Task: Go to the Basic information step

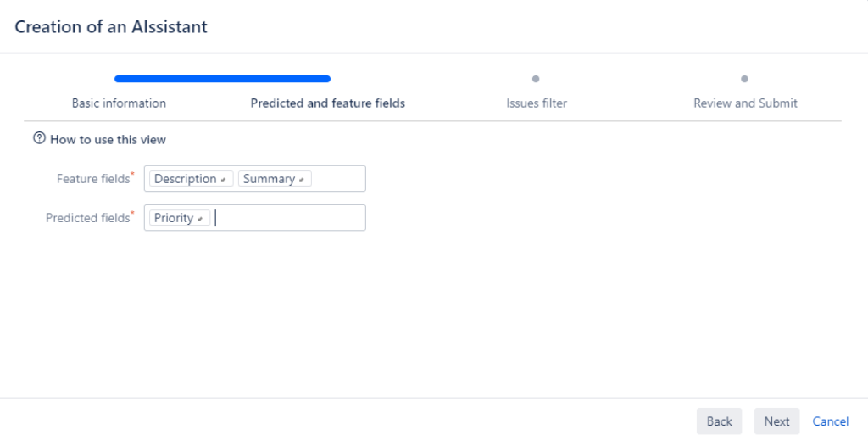Action: (119, 103)
